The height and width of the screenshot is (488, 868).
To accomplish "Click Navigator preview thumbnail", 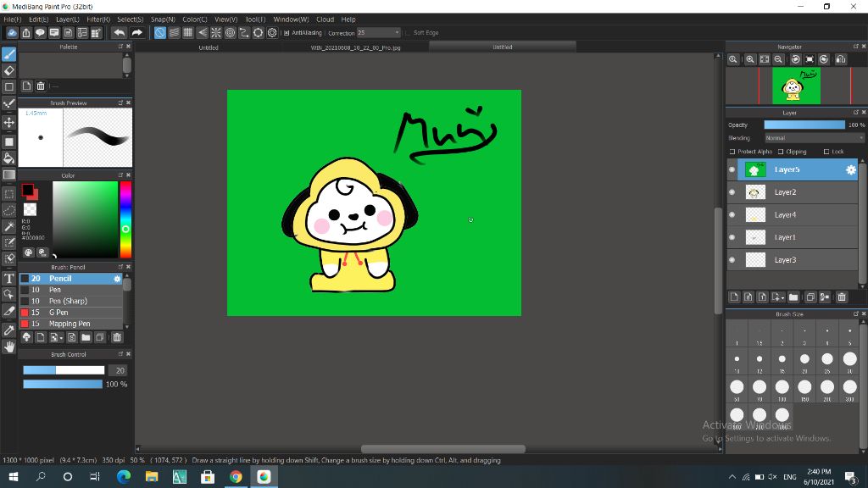I will (x=796, y=86).
